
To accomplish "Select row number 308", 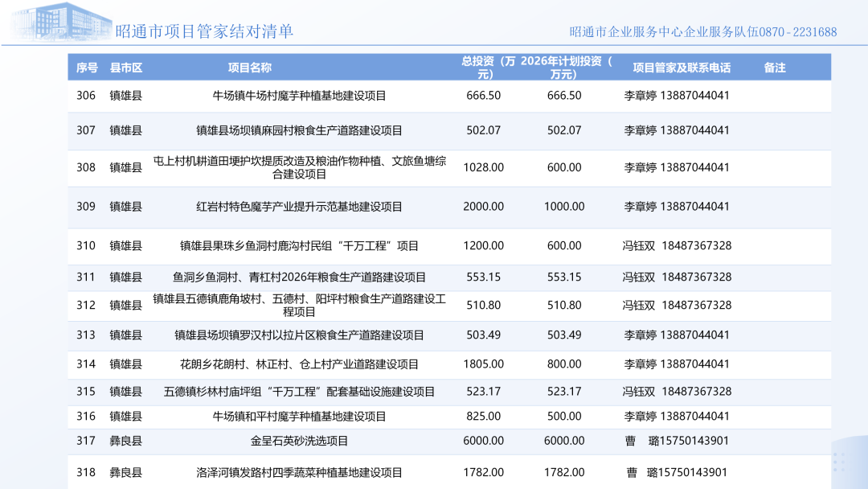I will pos(86,167).
